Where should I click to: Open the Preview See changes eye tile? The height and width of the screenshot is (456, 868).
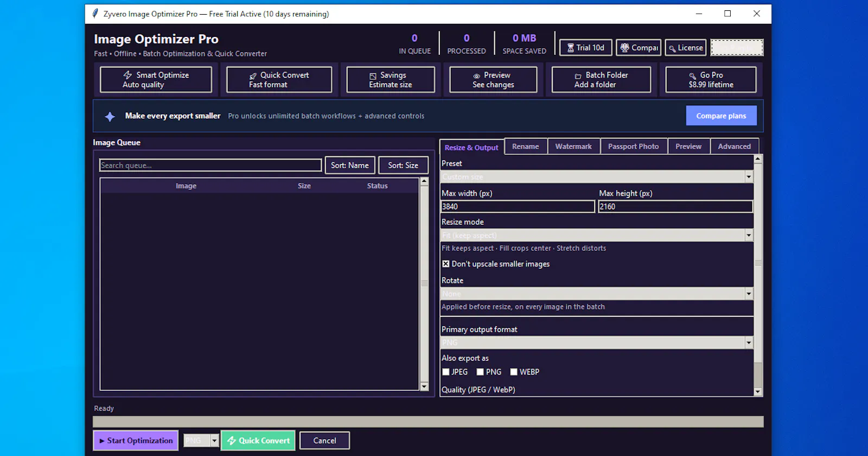[x=493, y=80]
